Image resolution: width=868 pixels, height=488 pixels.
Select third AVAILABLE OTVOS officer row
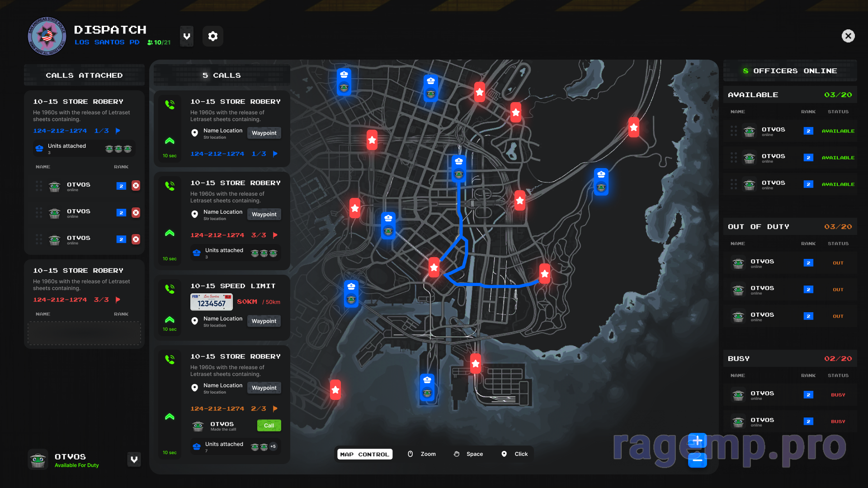coord(790,184)
